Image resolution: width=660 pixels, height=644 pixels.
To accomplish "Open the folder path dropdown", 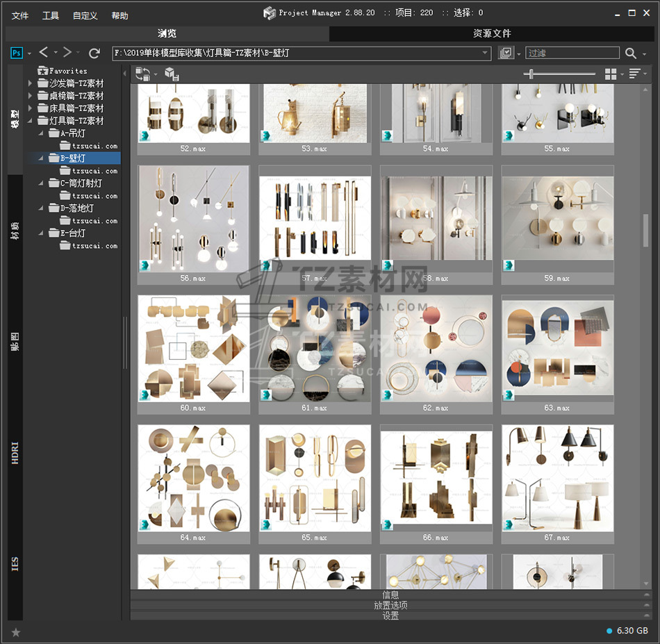I will 486,53.
